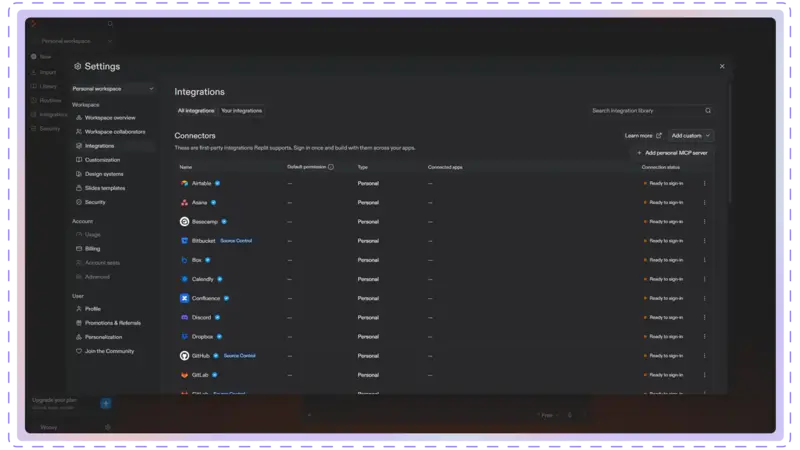Open the Add custom dropdown
The image size is (800, 450).
pyautogui.click(x=691, y=136)
